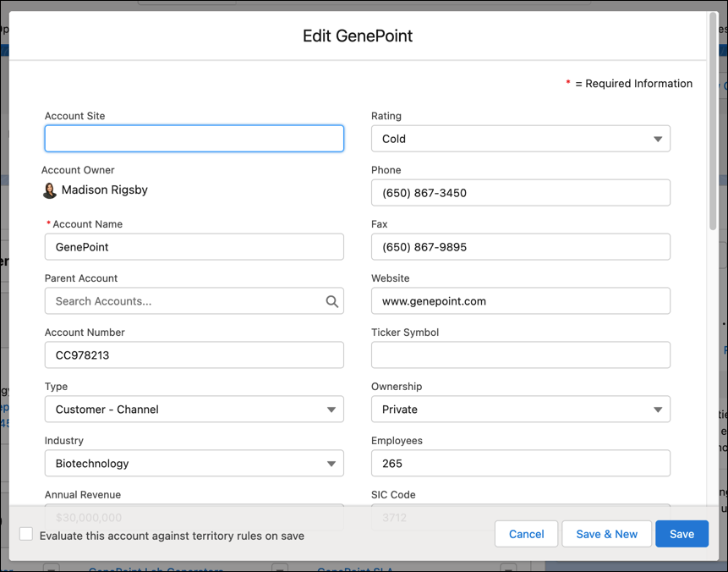Click the Phone field (650) 867-3450
The height and width of the screenshot is (572, 728).
click(x=521, y=192)
